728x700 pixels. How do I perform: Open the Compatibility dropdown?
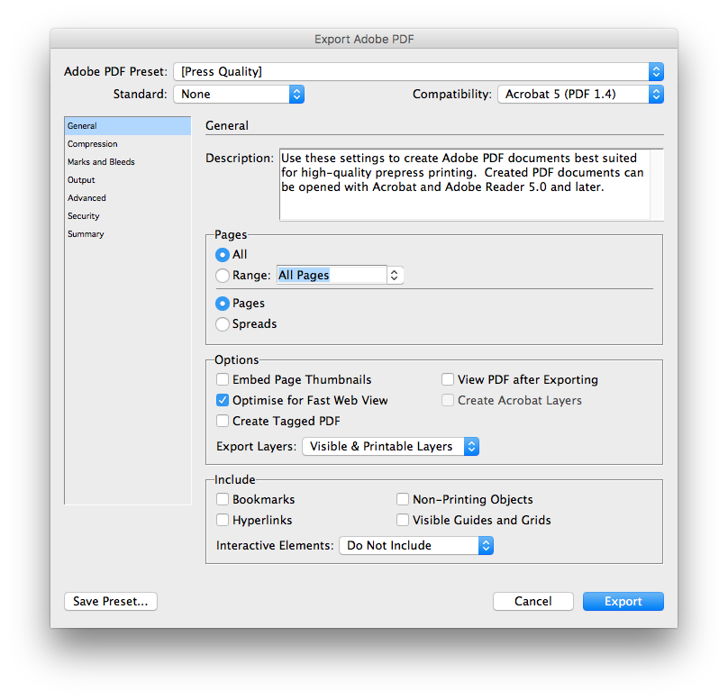pos(580,95)
